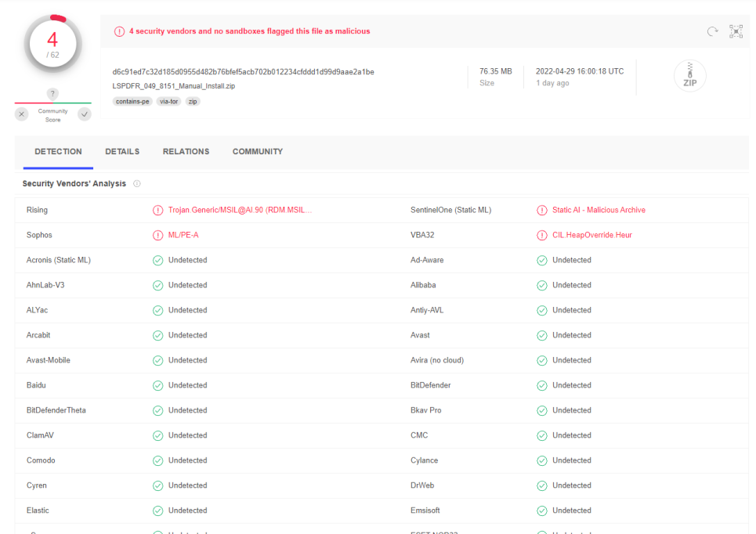Vote harmless with the checkmark community button
Viewport: 756px width, 534px height.
point(84,114)
